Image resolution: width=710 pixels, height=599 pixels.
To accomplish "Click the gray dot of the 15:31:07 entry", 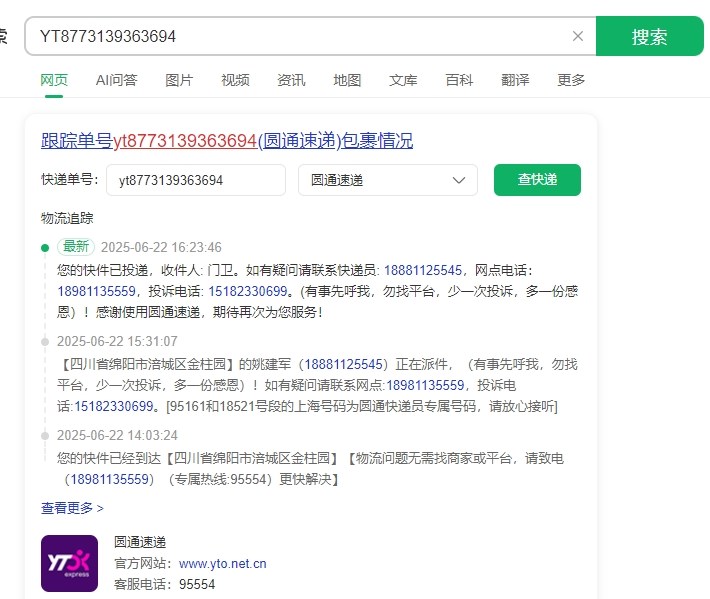I will [45, 342].
